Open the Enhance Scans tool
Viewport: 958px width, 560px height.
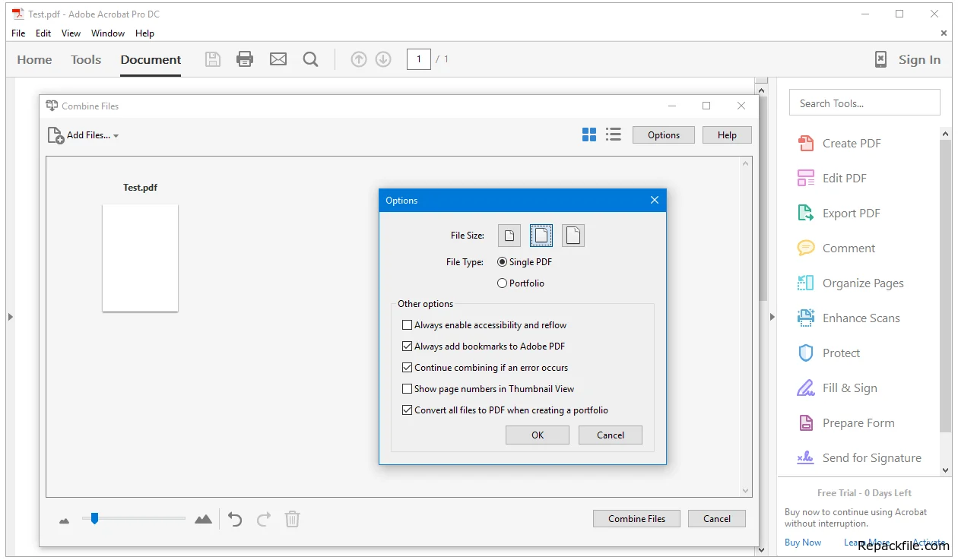pyautogui.click(x=848, y=318)
